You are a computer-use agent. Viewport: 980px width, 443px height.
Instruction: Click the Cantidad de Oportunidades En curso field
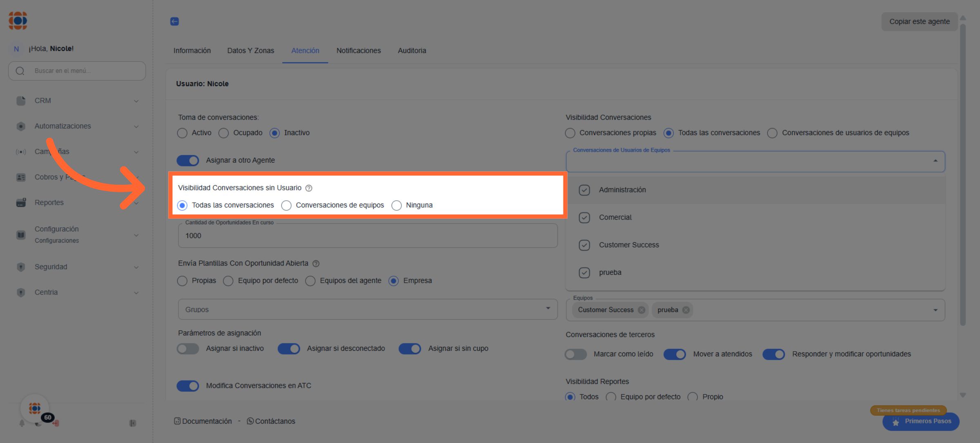367,236
